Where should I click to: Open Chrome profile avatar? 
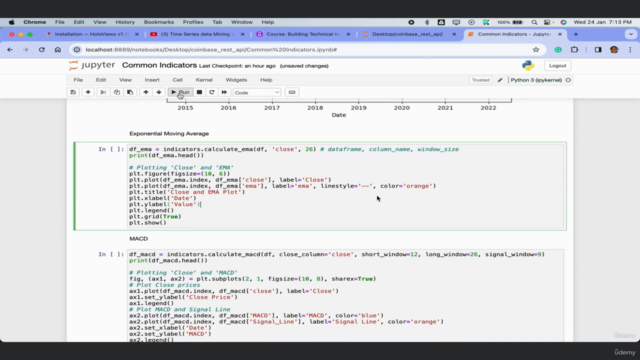coord(614,50)
